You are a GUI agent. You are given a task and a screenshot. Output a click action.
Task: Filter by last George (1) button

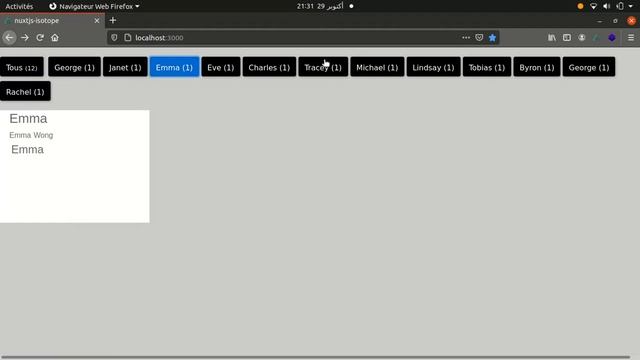[x=589, y=67]
